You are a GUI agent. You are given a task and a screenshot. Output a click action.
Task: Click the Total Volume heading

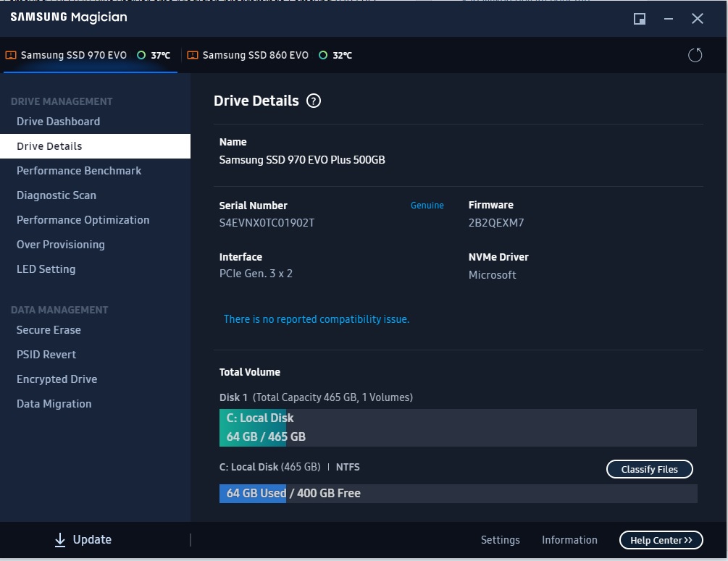[250, 372]
